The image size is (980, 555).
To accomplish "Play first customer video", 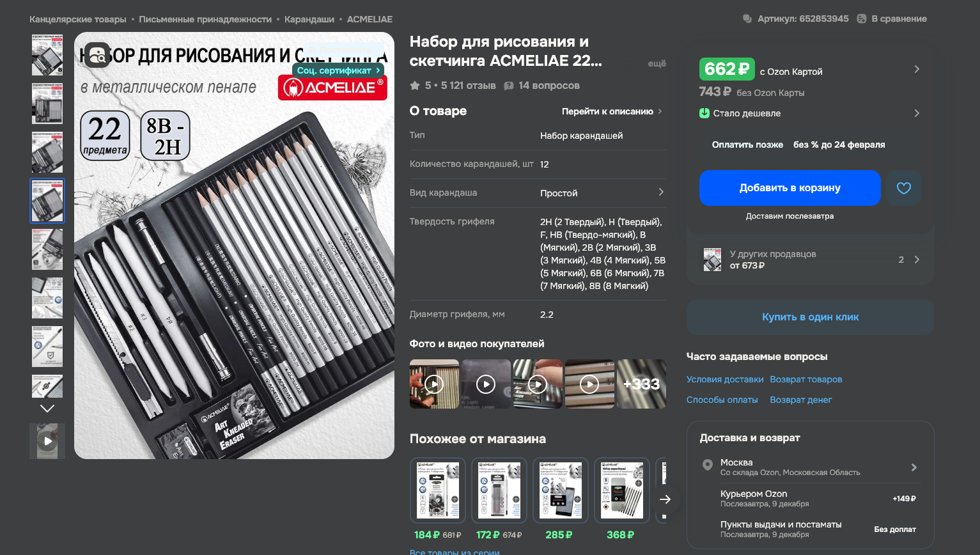I will (x=434, y=384).
